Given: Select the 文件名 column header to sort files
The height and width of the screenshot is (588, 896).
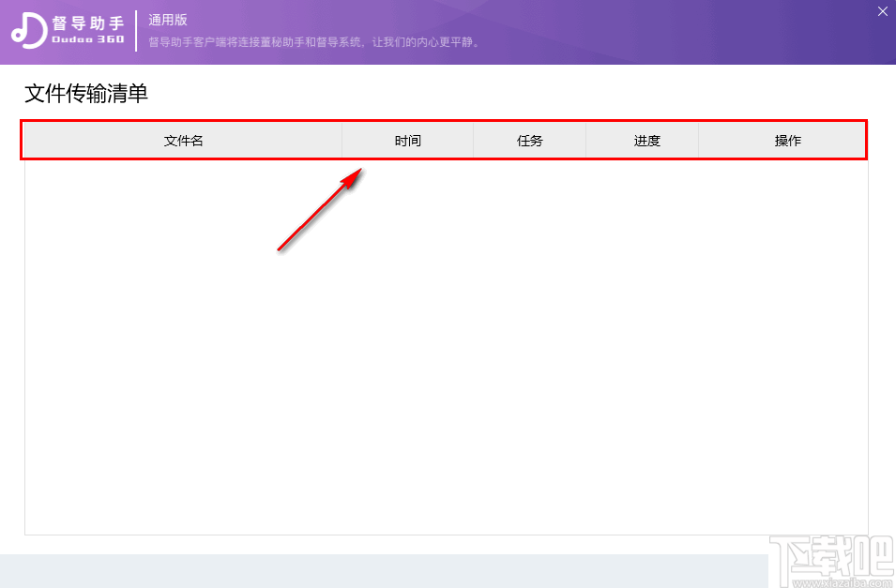Looking at the screenshot, I should point(183,140).
